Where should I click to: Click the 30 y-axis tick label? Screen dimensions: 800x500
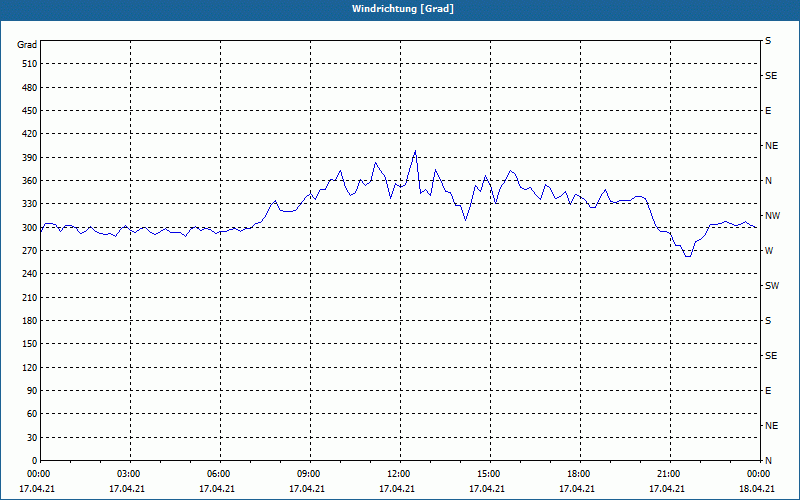33,437
